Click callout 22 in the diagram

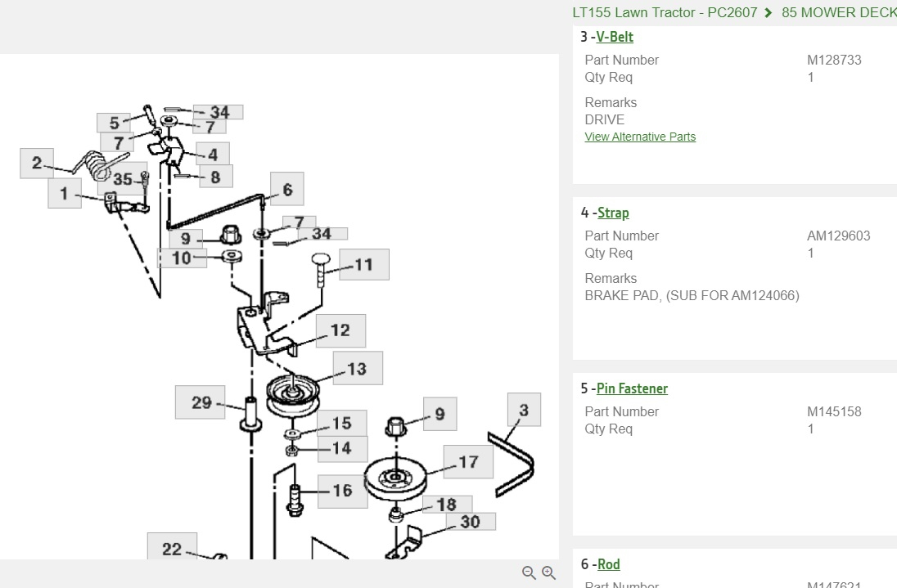(x=172, y=548)
